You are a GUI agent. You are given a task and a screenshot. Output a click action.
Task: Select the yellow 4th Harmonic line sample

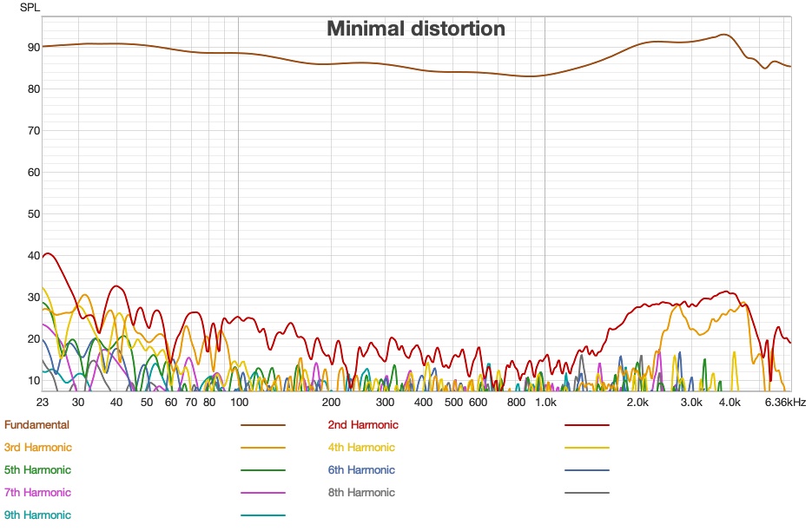coord(587,447)
